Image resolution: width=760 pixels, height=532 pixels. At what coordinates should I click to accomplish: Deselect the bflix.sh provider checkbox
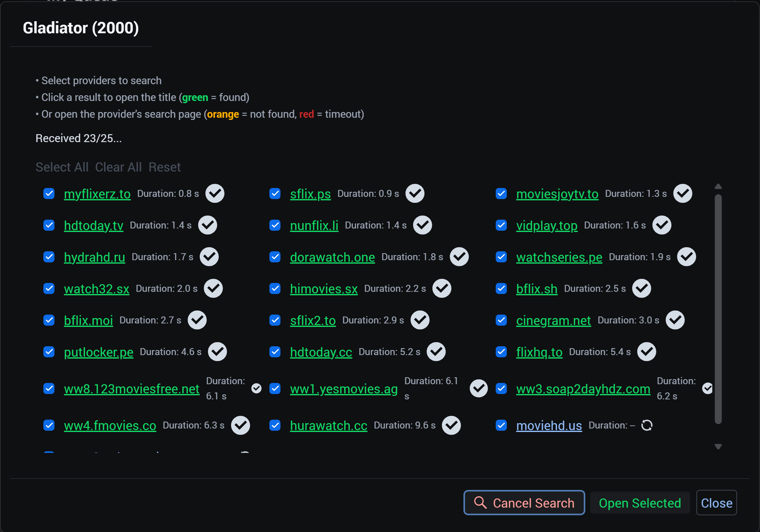click(501, 289)
